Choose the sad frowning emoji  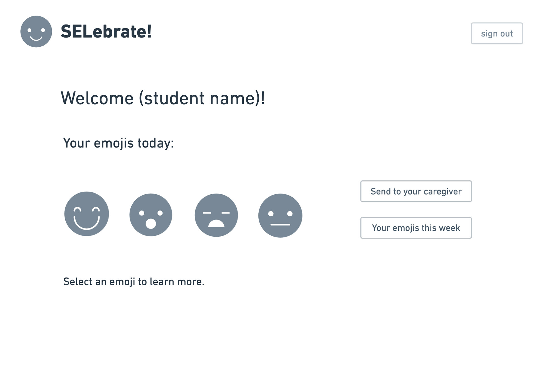pos(216,215)
